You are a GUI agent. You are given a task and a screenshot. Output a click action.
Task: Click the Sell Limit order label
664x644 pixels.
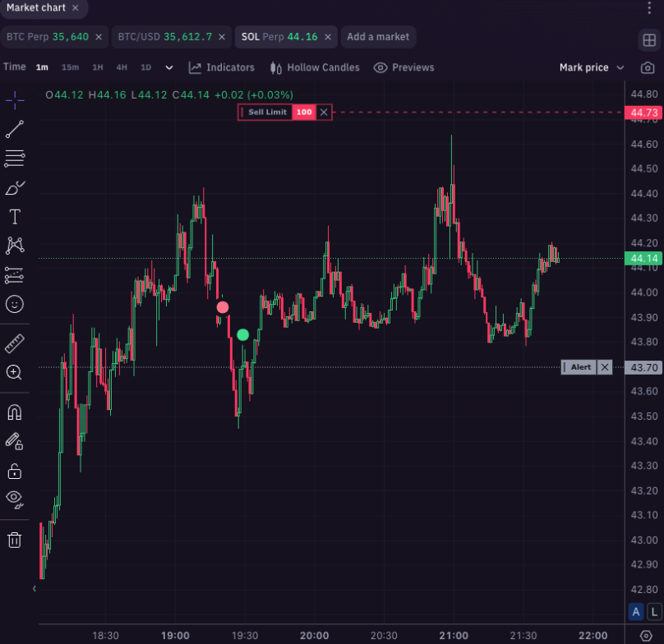267,113
